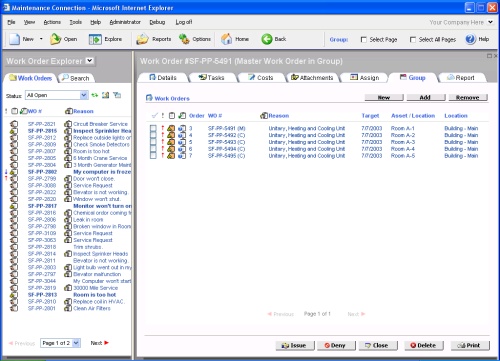Click the status icon on SF-PP-5491 row
The width and height of the screenshot is (500, 361).
pyautogui.click(x=171, y=128)
